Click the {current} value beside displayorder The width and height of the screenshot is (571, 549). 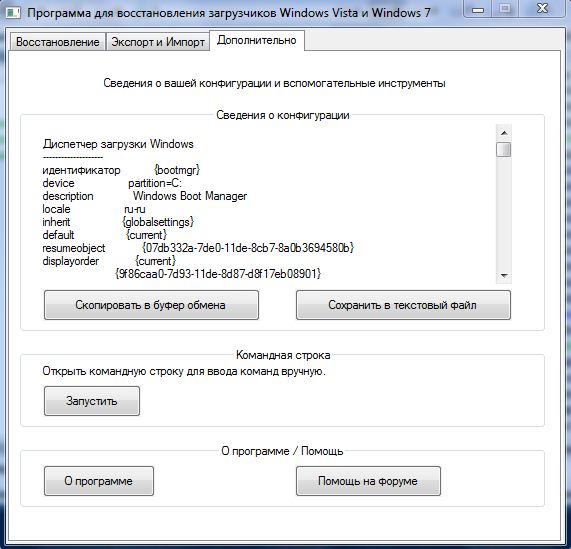coord(155,261)
